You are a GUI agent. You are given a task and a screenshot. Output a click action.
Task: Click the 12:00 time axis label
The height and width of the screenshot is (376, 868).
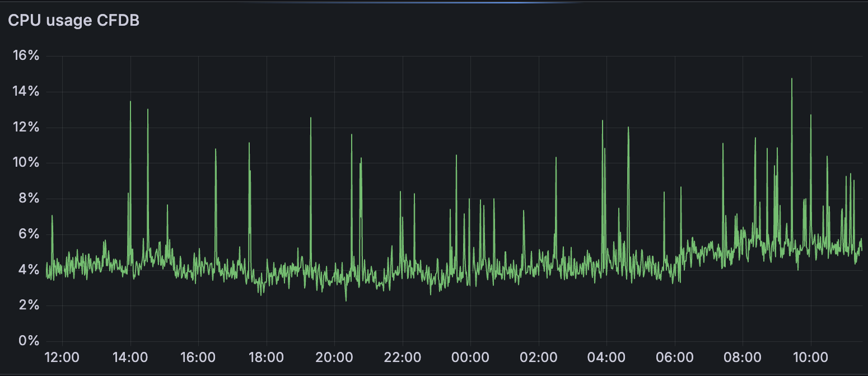coord(62,357)
